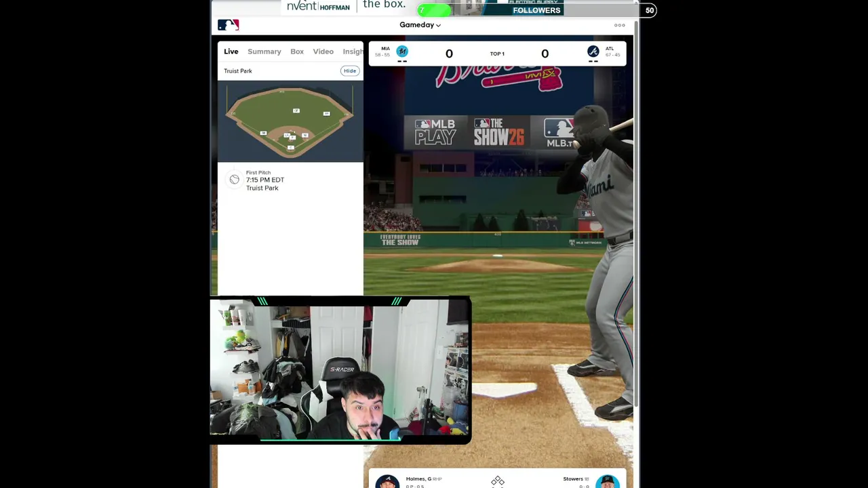Click the 7:15 PM EDT first pitch time
Screen dimensions: 868x488
(265, 180)
